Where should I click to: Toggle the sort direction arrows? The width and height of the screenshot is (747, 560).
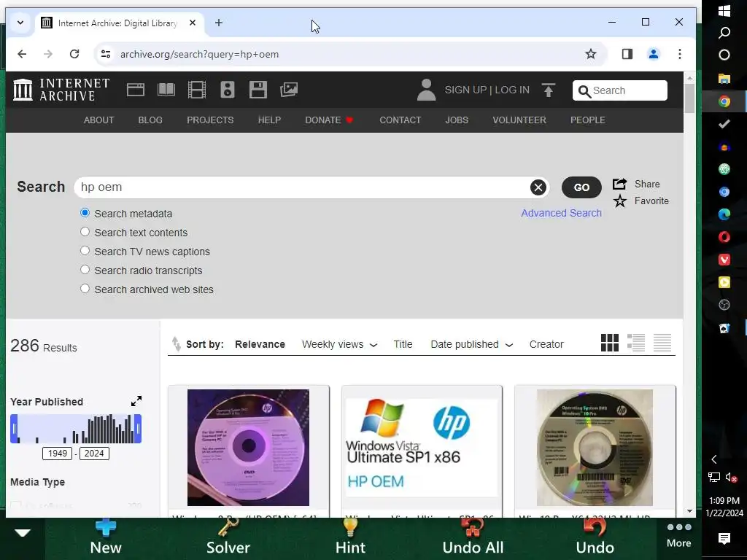pyautogui.click(x=177, y=344)
